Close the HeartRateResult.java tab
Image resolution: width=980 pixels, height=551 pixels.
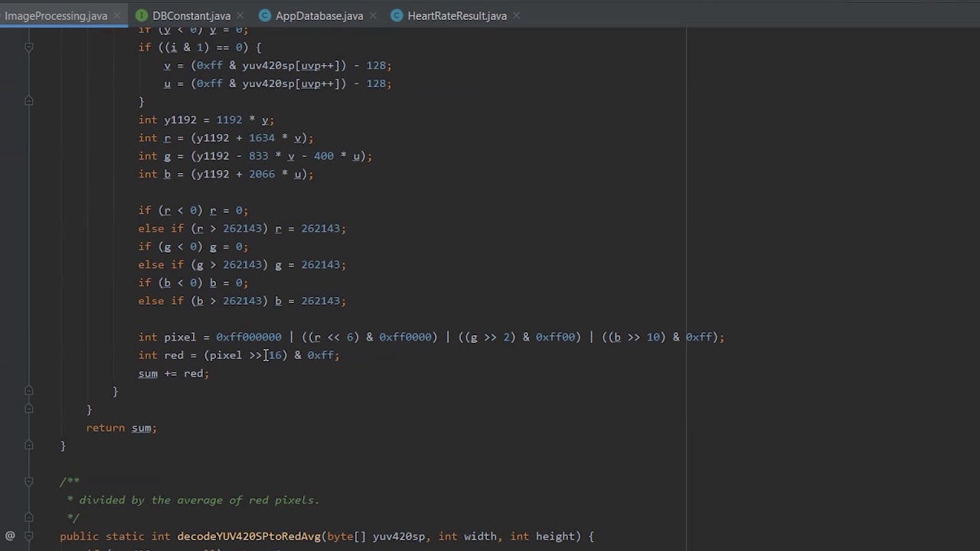click(517, 15)
